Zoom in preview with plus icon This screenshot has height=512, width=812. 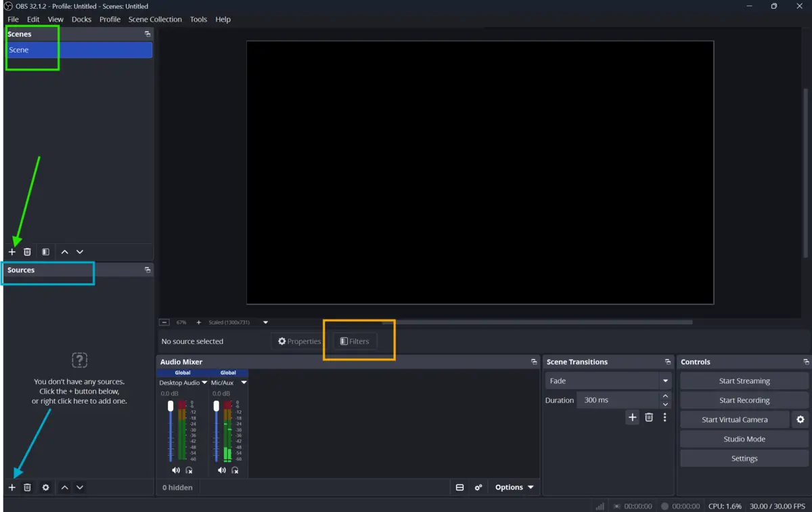coord(198,322)
